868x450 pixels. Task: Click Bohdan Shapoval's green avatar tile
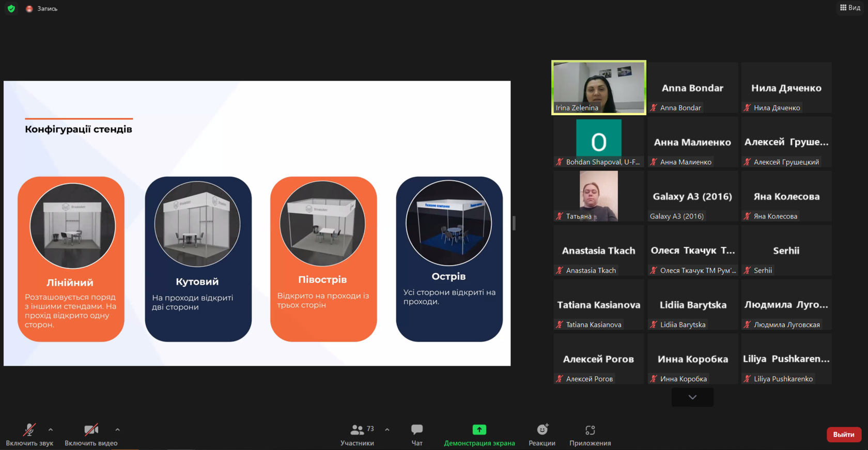click(x=599, y=142)
